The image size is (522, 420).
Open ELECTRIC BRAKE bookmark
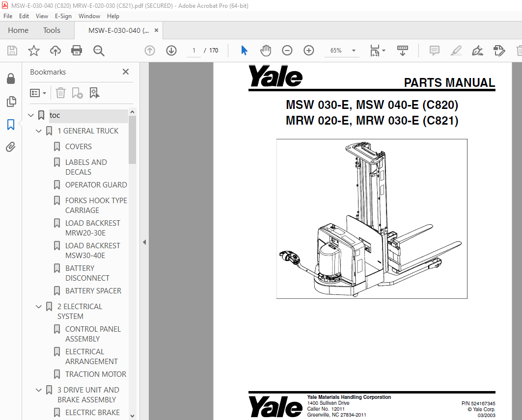(92, 413)
